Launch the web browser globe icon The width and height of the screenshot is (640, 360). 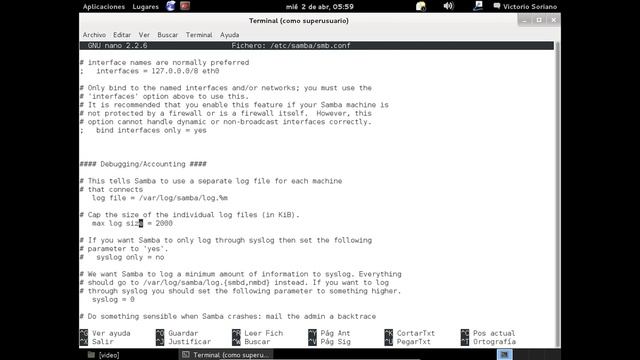click(x=171, y=6)
